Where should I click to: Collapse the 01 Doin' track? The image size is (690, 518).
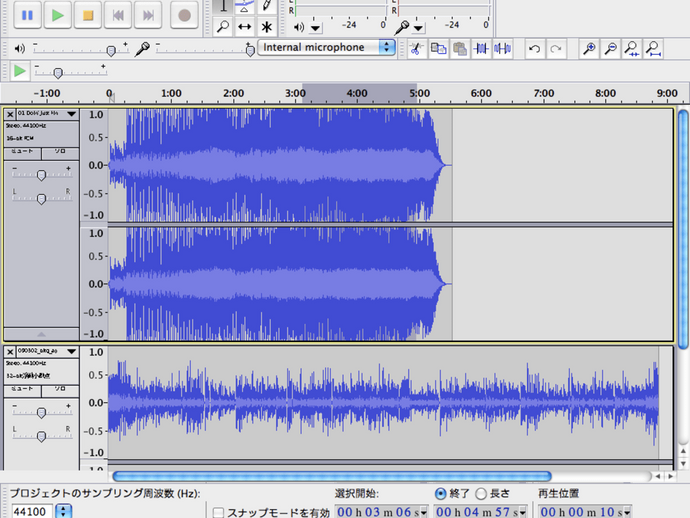41,334
